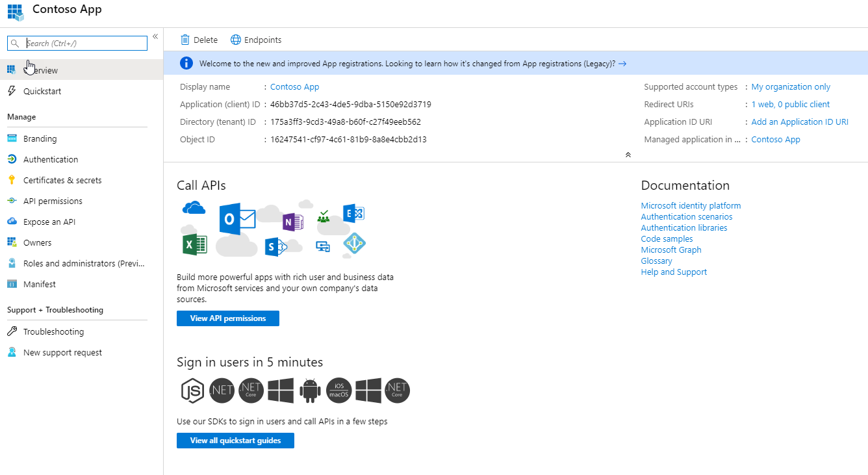Open the Glossary link
868x475 pixels.
656,261
